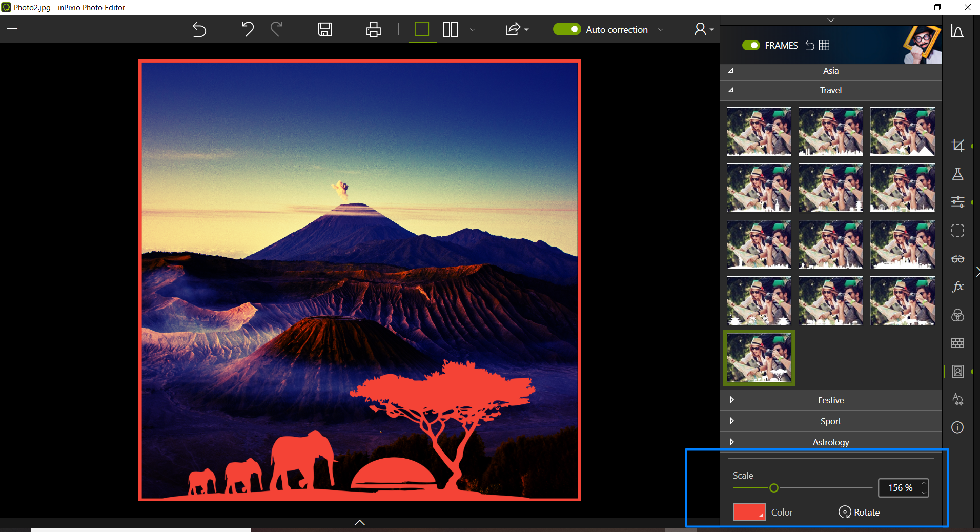Open the view mode dropdown arrow
Screen dimensions: 980x532
pos(473,30)
